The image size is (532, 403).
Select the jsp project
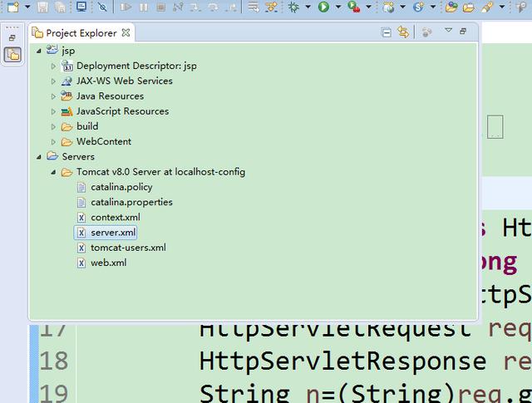click(68, 51)
